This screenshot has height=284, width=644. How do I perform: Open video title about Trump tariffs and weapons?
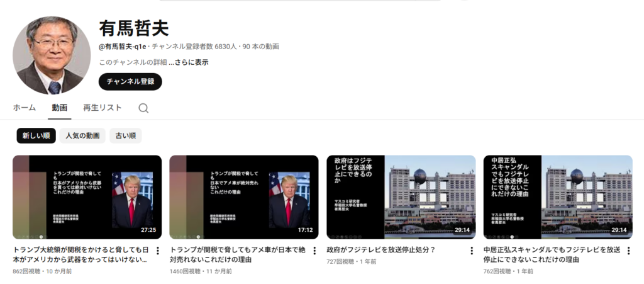point(80,254)
